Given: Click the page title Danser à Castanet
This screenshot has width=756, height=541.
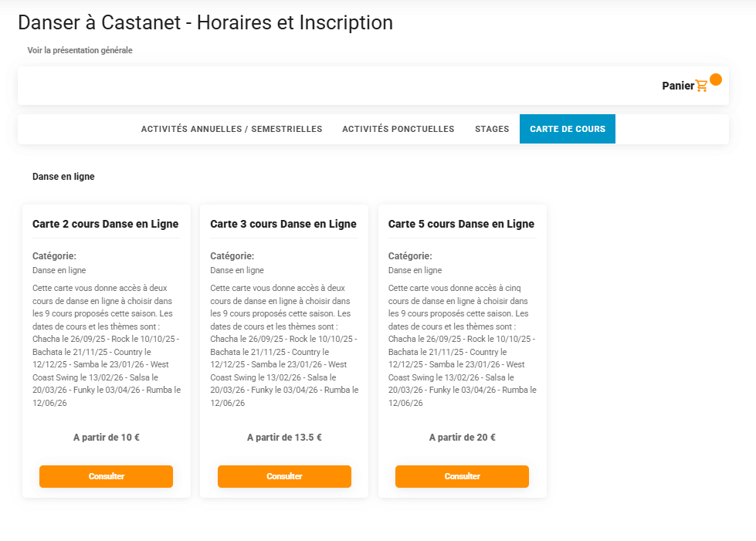Looking at the screenshot, I should tap(205, 22).
